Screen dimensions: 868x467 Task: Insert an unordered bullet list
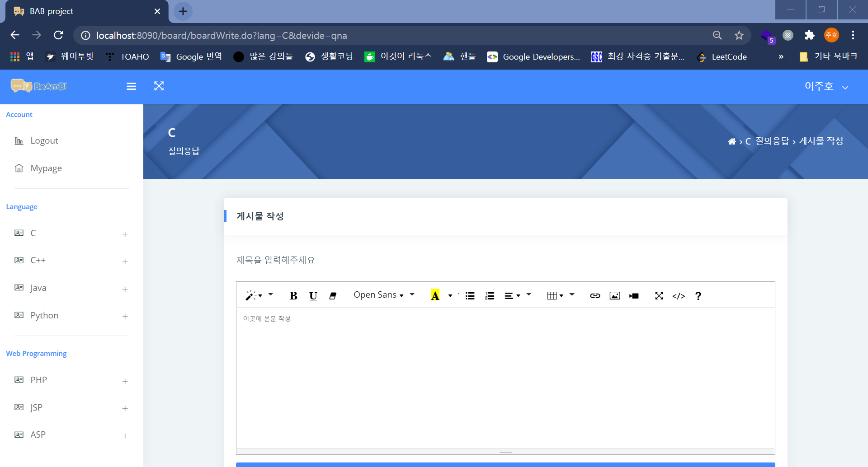pyautogui.click(x=470, y=295)
